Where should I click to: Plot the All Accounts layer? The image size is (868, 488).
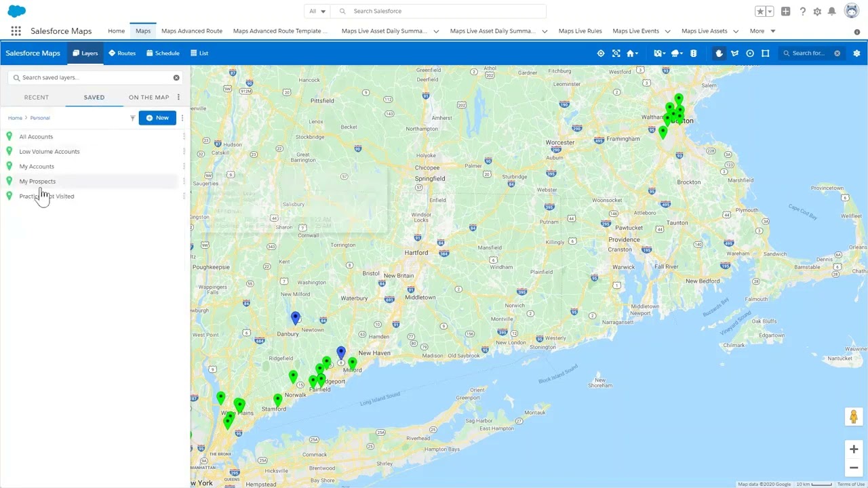click(36, 137)
